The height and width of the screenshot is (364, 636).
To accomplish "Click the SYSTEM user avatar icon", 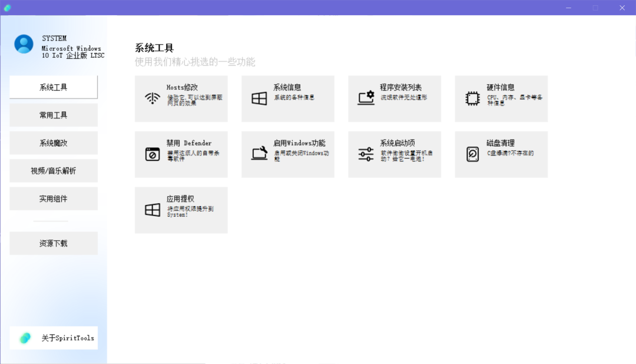I will point(24,44).
